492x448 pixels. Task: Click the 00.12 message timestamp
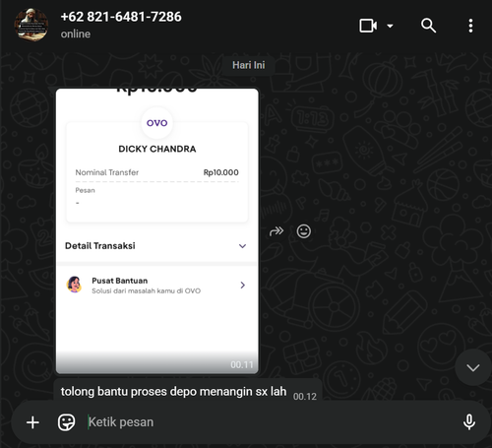click(x=305, y=397)
